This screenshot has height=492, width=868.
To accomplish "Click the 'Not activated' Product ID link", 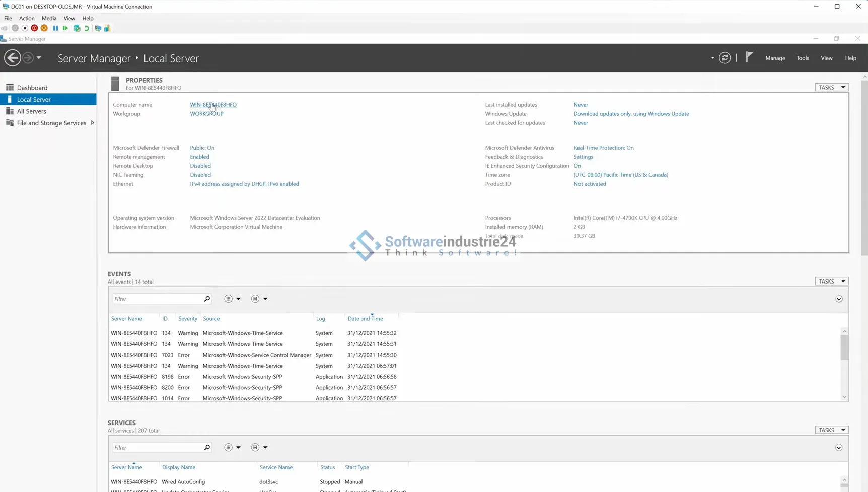I will (x=590, y=184).
